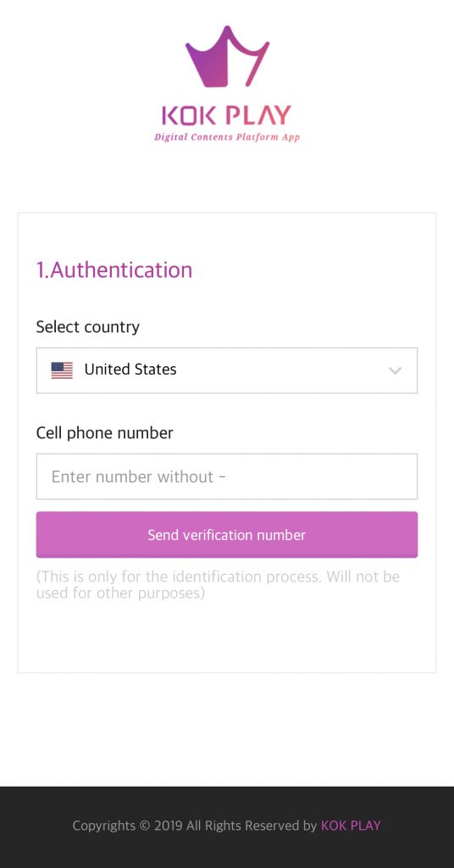The width and height of the screenshot is (454, 868).
Task: Click the copyright © symbol in footer
Action: pos(145,826)
